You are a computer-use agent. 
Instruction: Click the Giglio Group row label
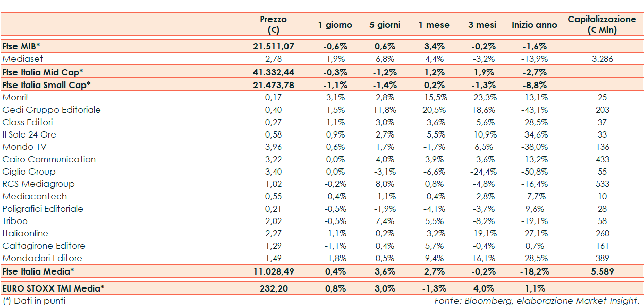click(x=29, y=172)
